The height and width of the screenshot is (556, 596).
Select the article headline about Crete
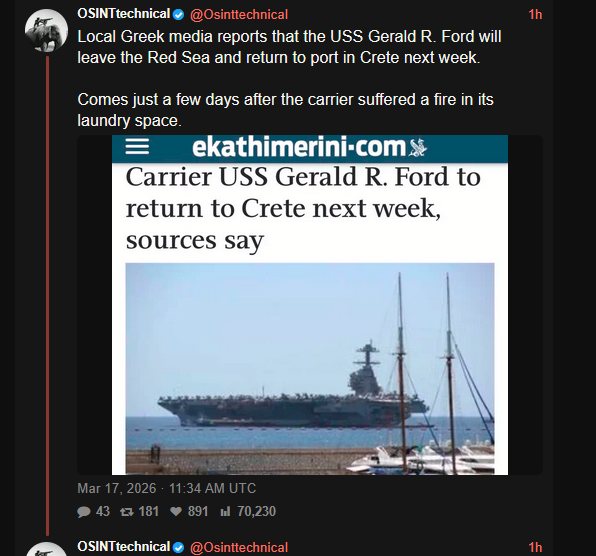(303, 209)
